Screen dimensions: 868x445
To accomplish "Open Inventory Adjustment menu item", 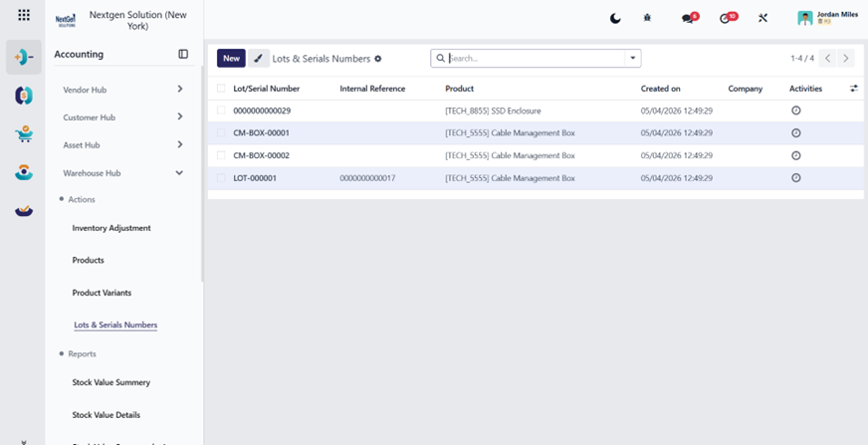I will click(111, 228).
